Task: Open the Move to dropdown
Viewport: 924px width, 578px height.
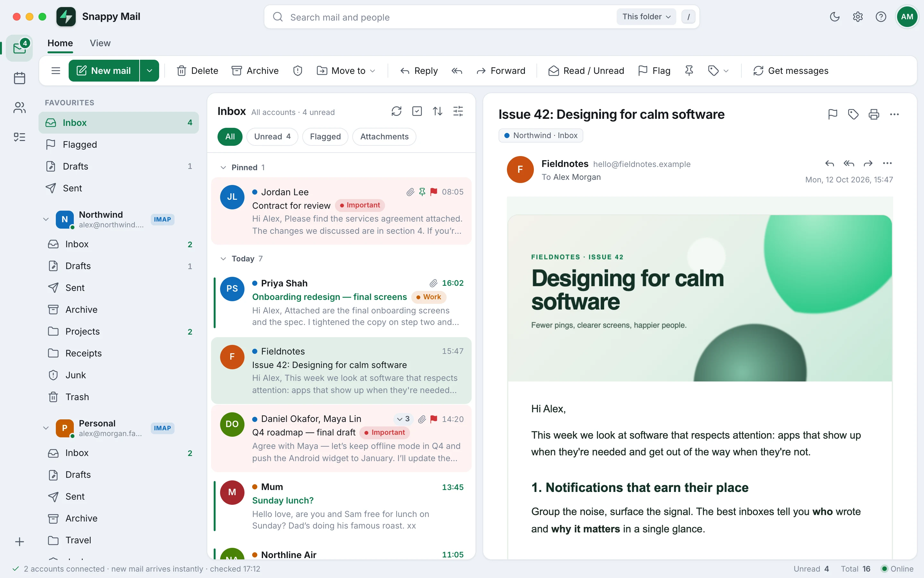Action: pyautogui.click(x=346, y=71)
